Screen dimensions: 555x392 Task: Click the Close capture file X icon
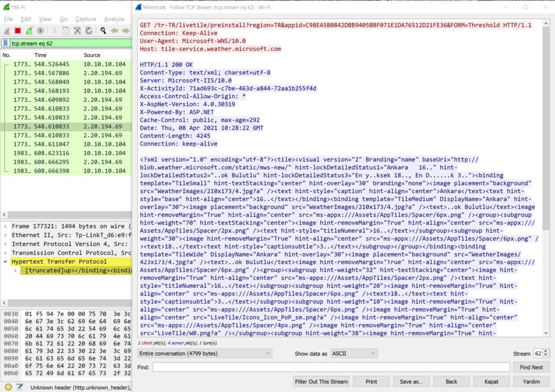[78, 31]
